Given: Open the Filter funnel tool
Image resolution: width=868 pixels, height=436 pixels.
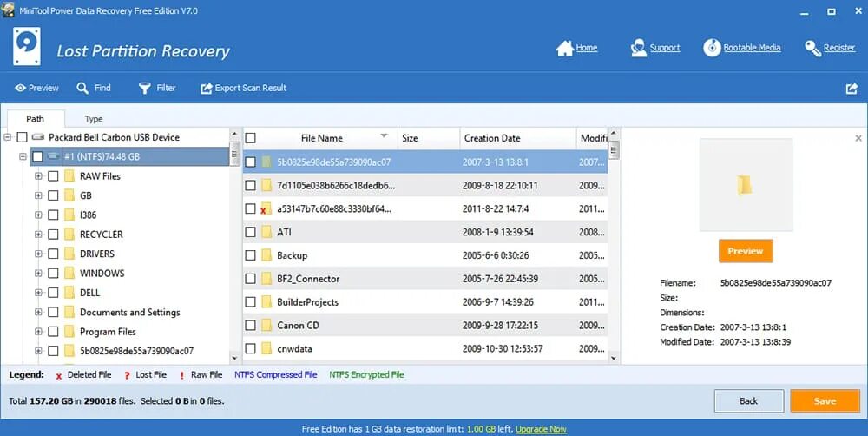Looking at the screenshot, I should [144, 88].
